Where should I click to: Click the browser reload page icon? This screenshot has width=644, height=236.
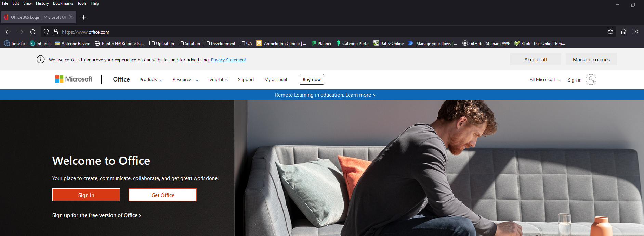(x=33, y=32)
